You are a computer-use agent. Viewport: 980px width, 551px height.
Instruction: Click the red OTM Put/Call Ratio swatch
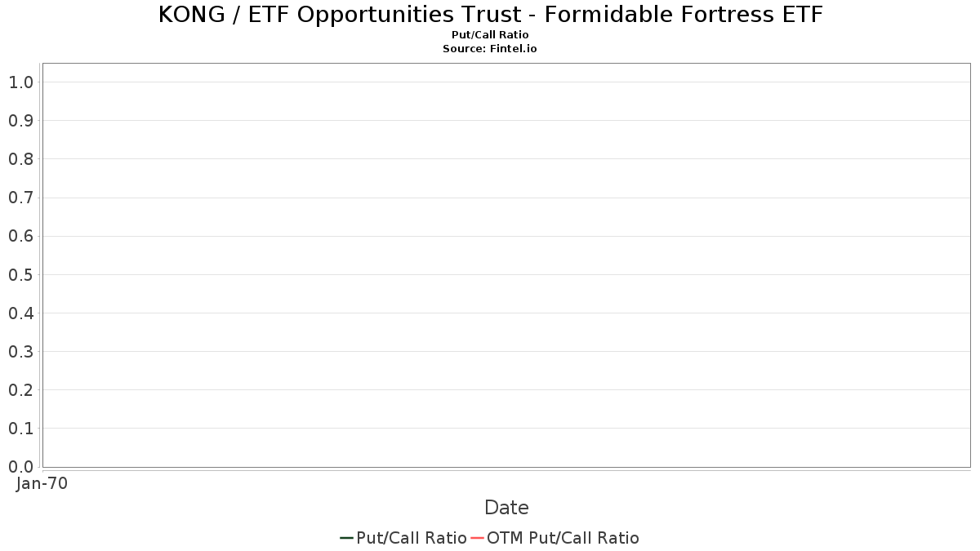(x=478, y=538)
